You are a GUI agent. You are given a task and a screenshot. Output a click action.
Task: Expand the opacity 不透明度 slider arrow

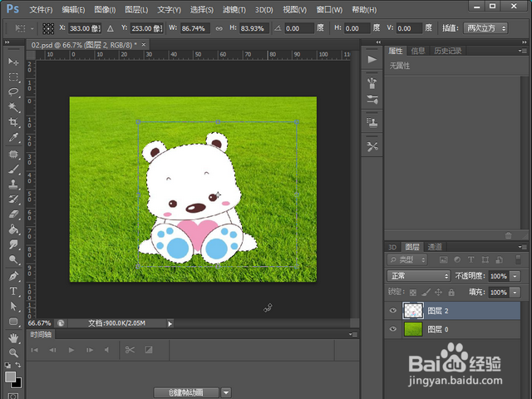515,276
